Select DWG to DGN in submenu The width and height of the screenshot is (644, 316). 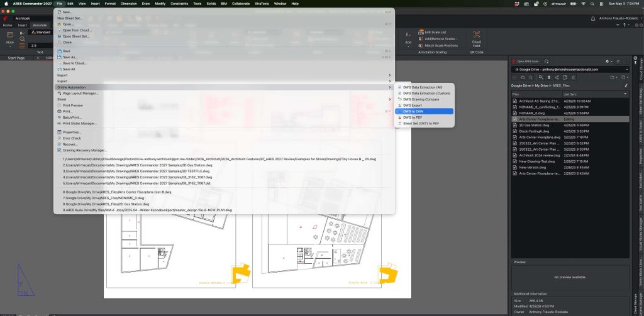(424, 111)
